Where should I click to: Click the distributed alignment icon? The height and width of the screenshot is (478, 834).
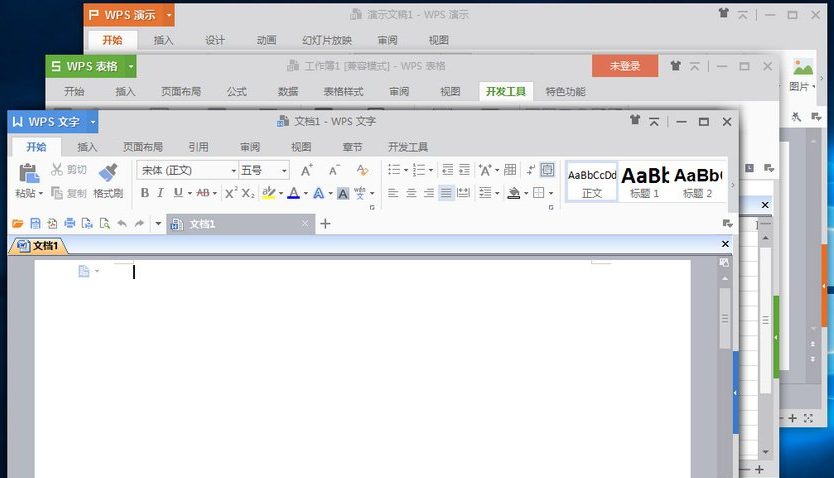464,192
